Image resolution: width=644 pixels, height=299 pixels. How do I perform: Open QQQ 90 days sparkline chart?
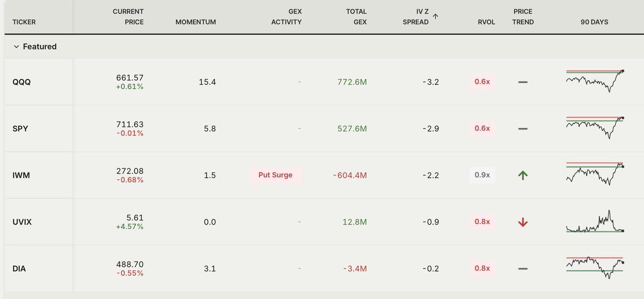595,81
